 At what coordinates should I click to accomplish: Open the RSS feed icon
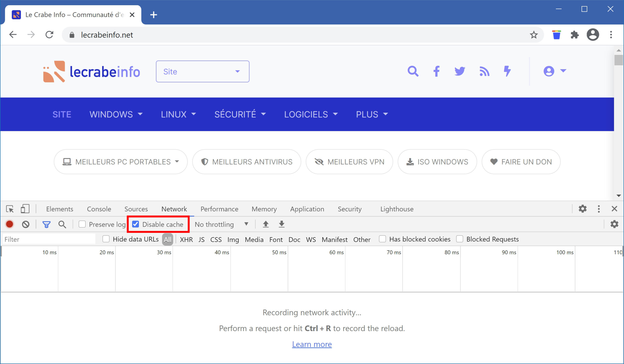pos(484,71)
